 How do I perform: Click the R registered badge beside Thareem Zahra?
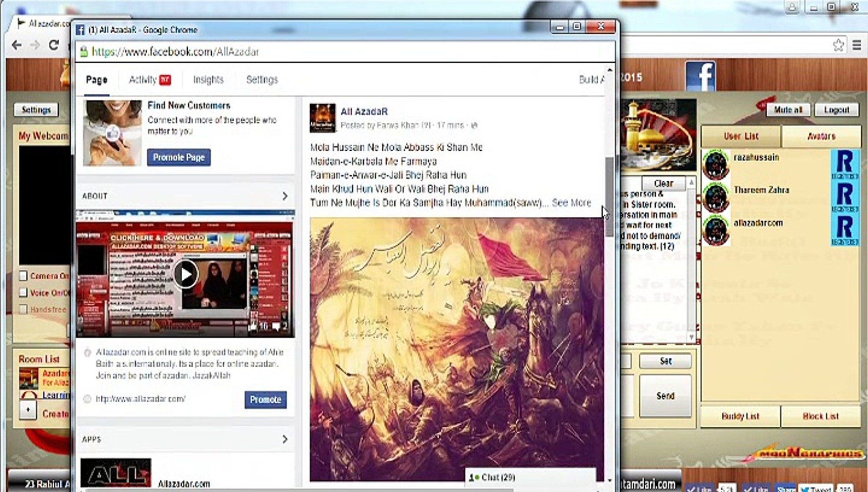pos(845,197)
